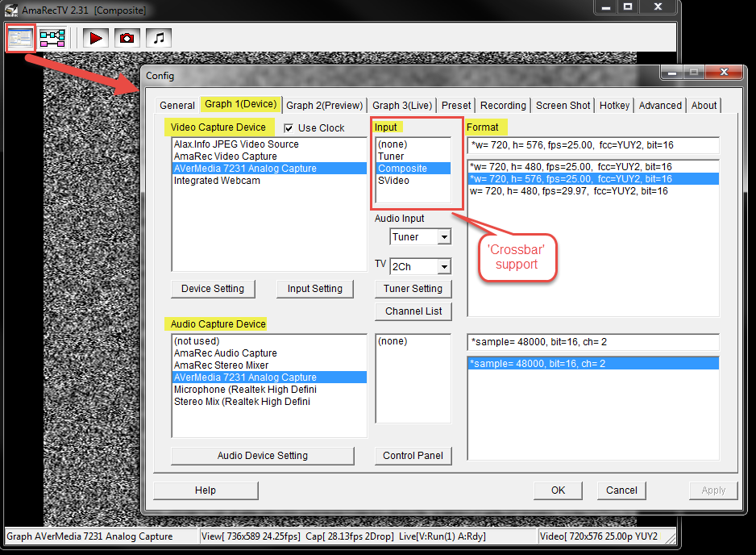
Task: Open the Channel List button
Action: 413,311
